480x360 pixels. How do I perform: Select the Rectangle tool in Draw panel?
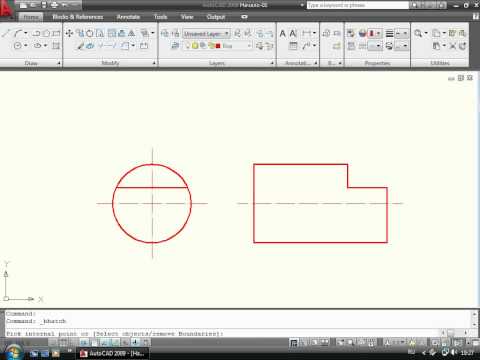pyautogui.click(x=56, y=33)
